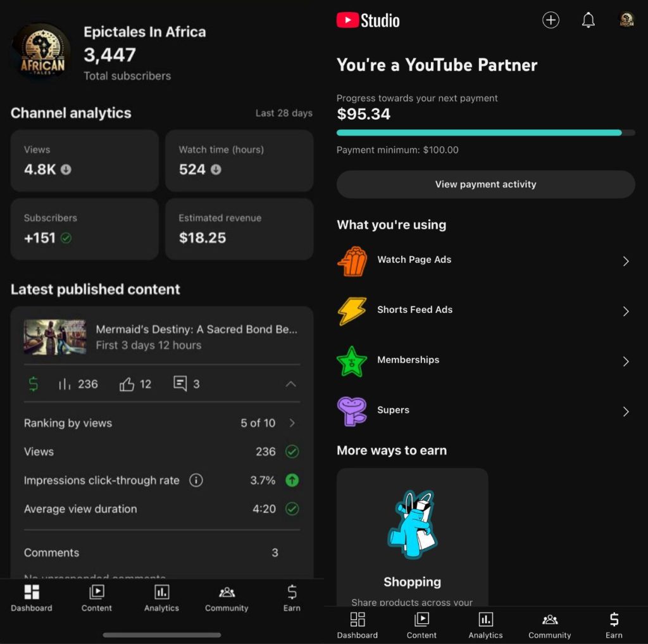Viewport: 648px width, 644px height.
Task: Click the Channel analytics heading
Action: click(x=71, y=113)
